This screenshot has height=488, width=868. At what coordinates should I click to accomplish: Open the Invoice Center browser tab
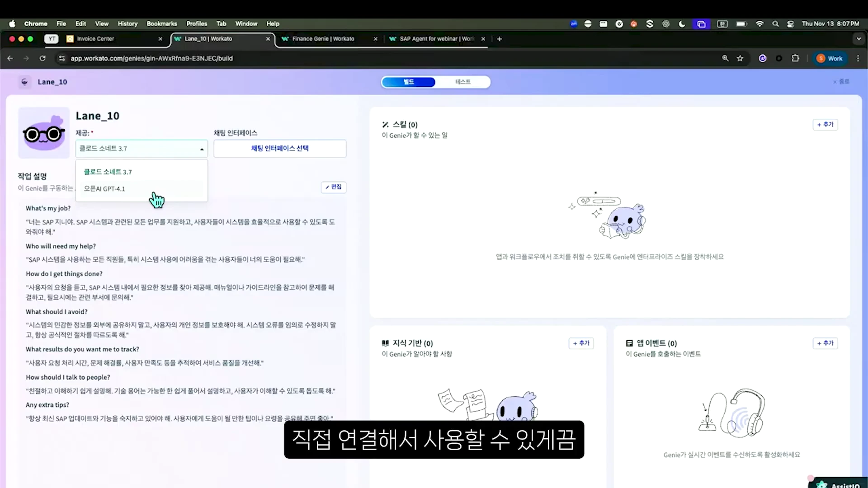pos(95,39)
